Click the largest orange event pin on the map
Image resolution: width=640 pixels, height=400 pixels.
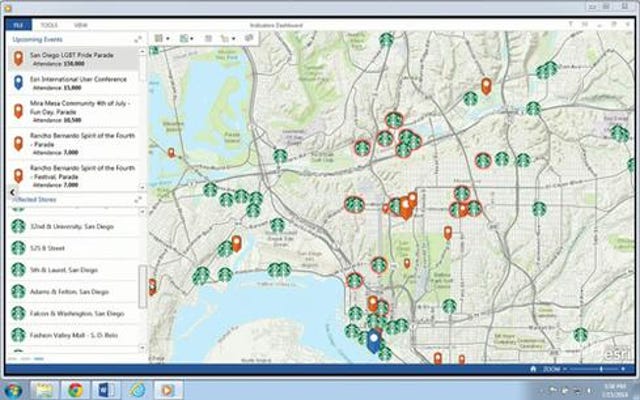click(405, 207)
